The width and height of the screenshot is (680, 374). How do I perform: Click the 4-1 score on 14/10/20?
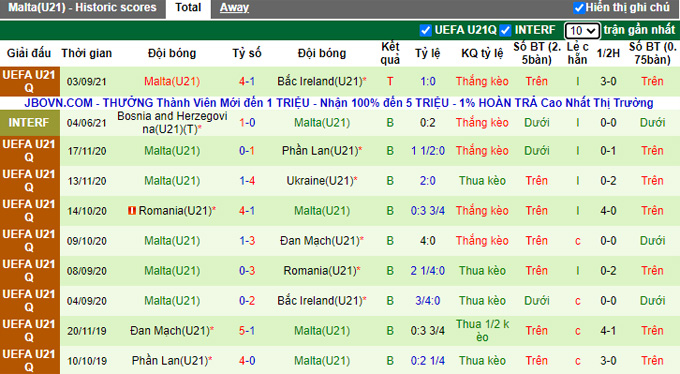(247, 211)
